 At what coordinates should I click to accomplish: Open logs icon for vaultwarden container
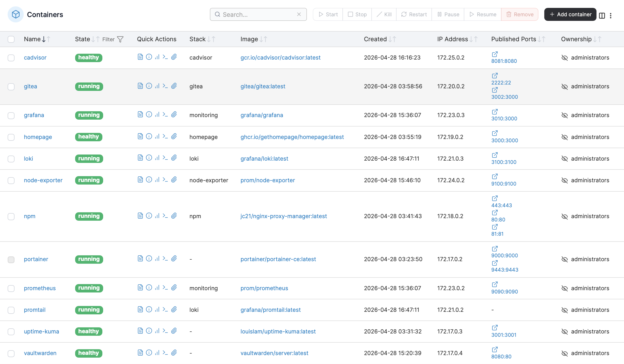(x=140, y=353)
